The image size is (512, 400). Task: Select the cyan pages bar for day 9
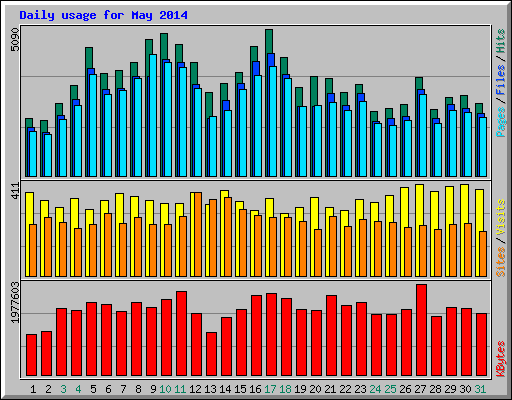coord(153,115)
